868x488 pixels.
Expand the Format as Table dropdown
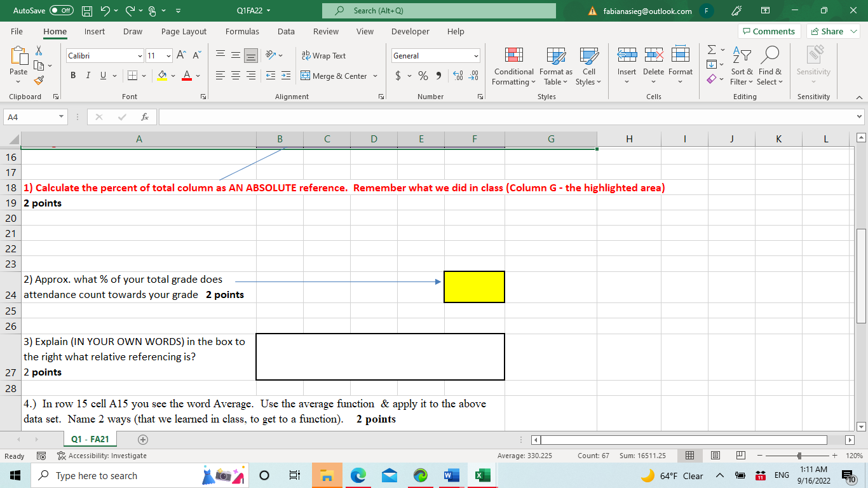(x=555, y=66)
